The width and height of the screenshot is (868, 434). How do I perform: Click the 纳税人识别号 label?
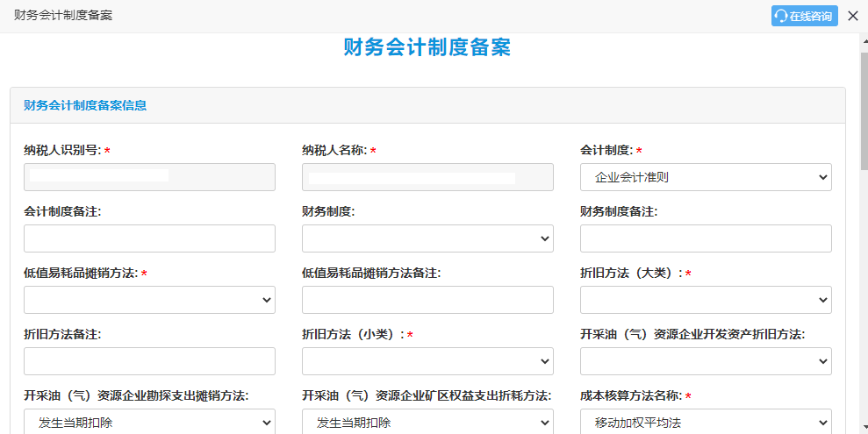click(x=62, y=151)
